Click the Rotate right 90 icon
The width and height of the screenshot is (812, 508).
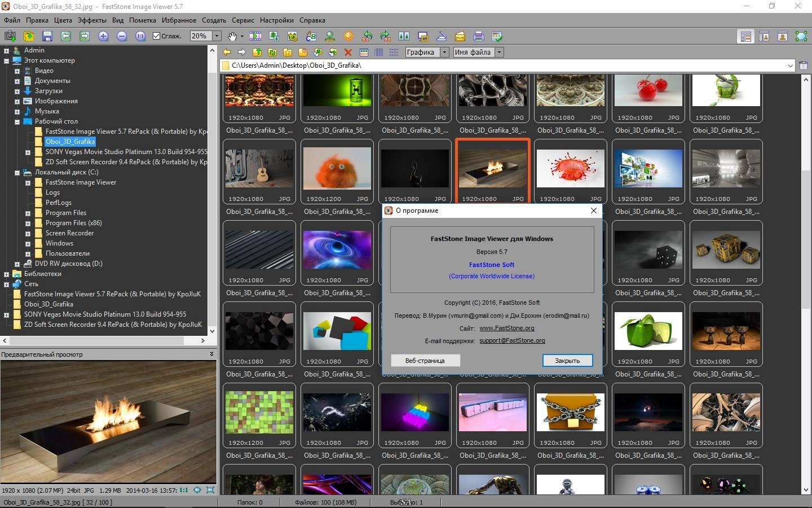pos(386,36)
